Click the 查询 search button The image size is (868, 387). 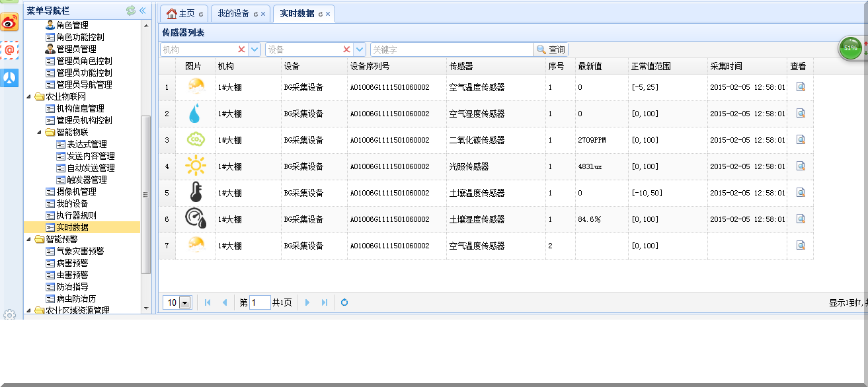coord(551,50)
